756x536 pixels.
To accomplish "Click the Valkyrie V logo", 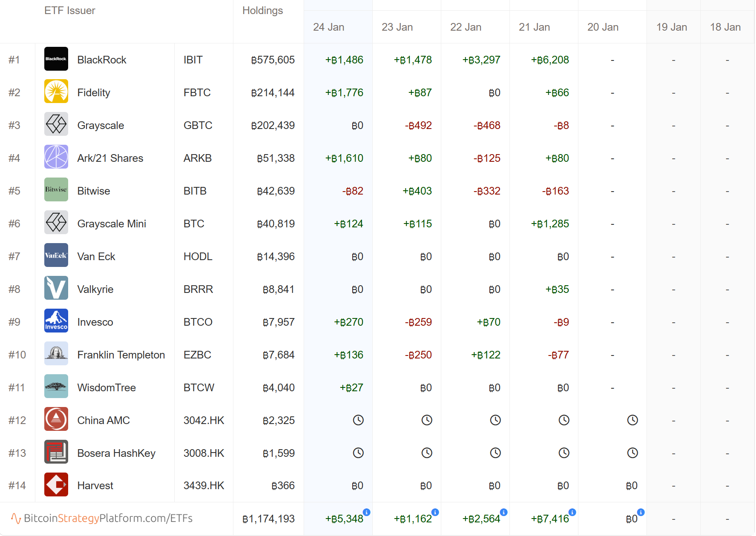I will (x=56, y=288).
